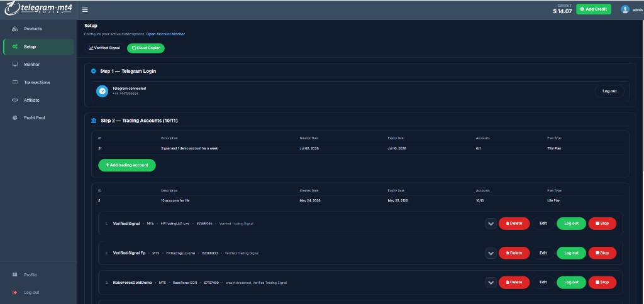Stop the Verified Signal account
This screenshot has height=304, width=644.
[x=602, y=224]
